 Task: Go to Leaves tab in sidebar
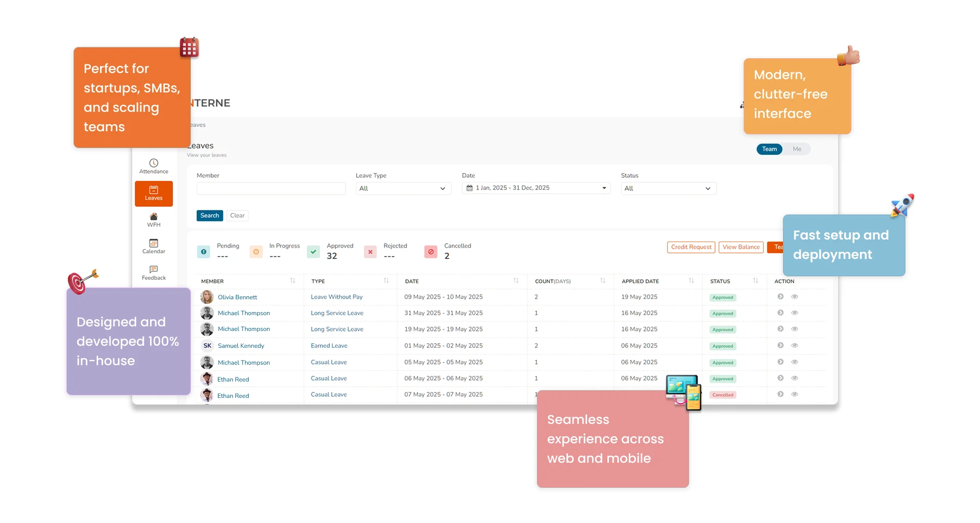[154, 194]
